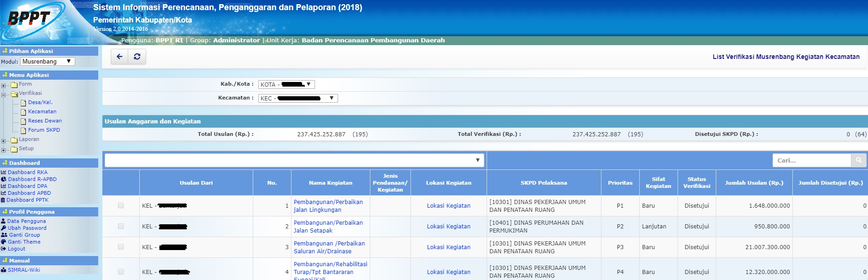Click the Setup folder icon
Image resolution: width=868 pixels, height=280 pixels.
click(14, 149)
